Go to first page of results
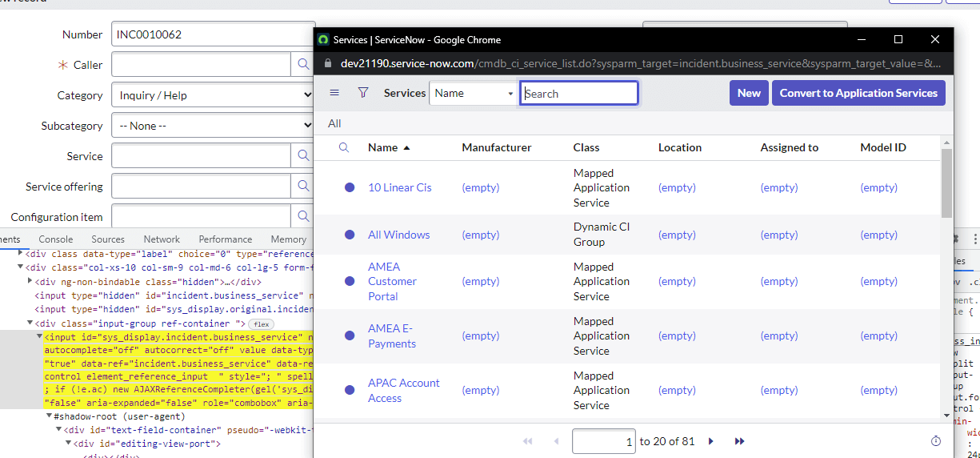 (528, 441)
